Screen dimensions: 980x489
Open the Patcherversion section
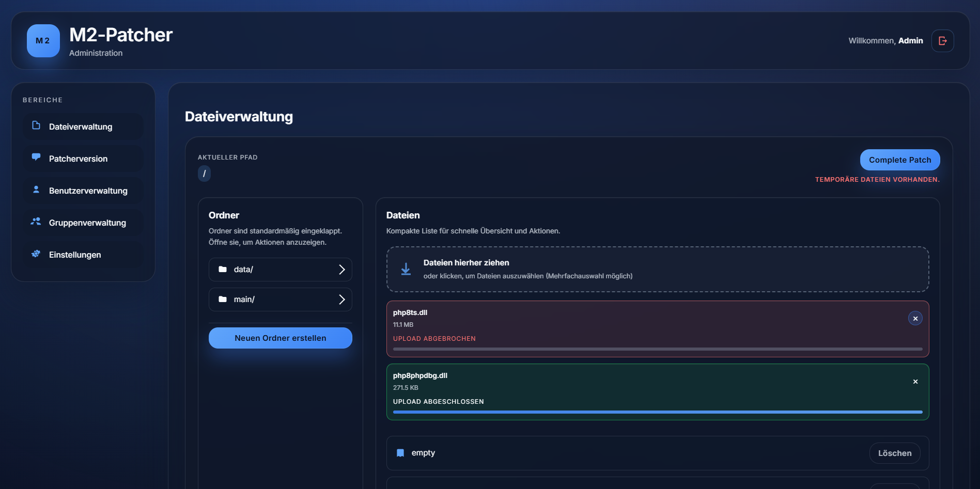tap(83, 159)
